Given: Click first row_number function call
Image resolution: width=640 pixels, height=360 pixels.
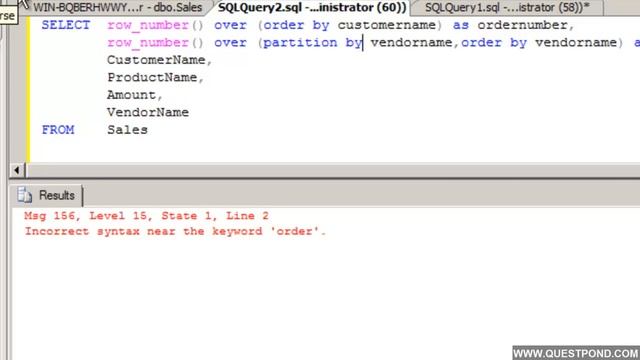Looking at the screenshot, I should pos(155,25).
